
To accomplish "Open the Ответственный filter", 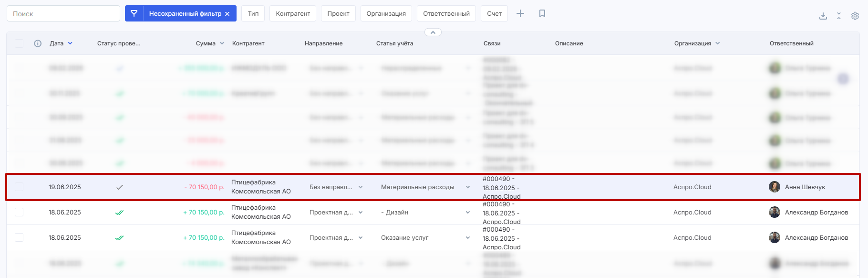I will coord(446,14).
